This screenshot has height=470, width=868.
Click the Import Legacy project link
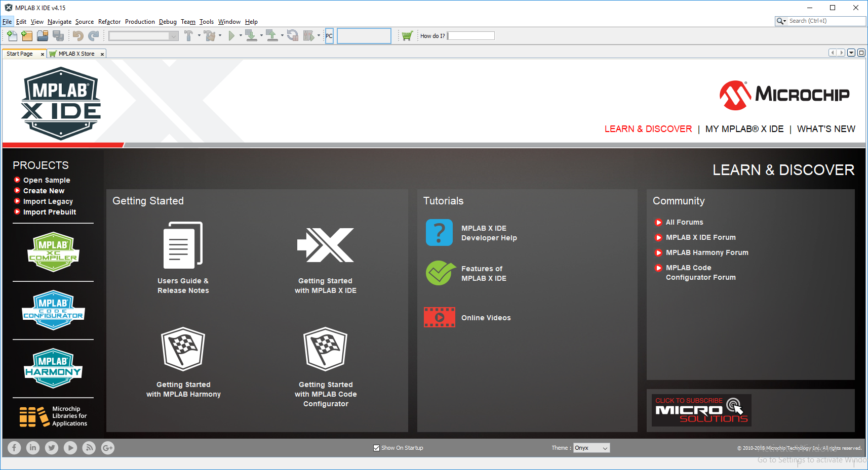[48, 201]
